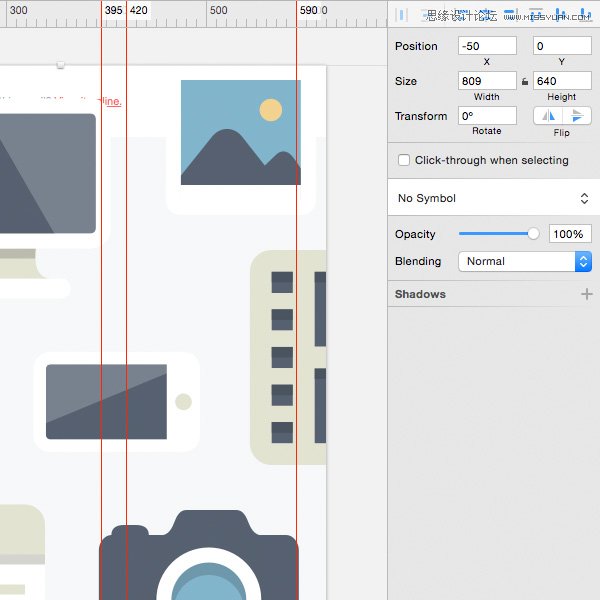
Task: Flip the layer horizontally
Action: (548, 116)
